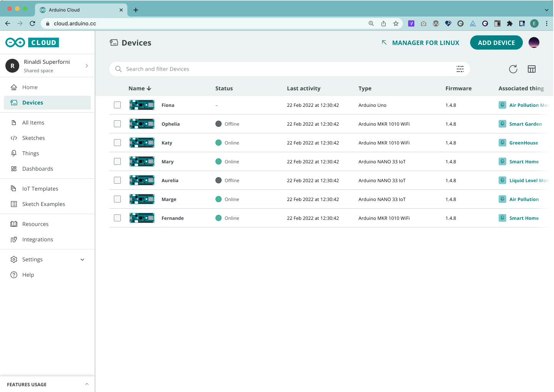Expand the Settings menu chevron
554x392 pixels.
[x=82, y=259]
